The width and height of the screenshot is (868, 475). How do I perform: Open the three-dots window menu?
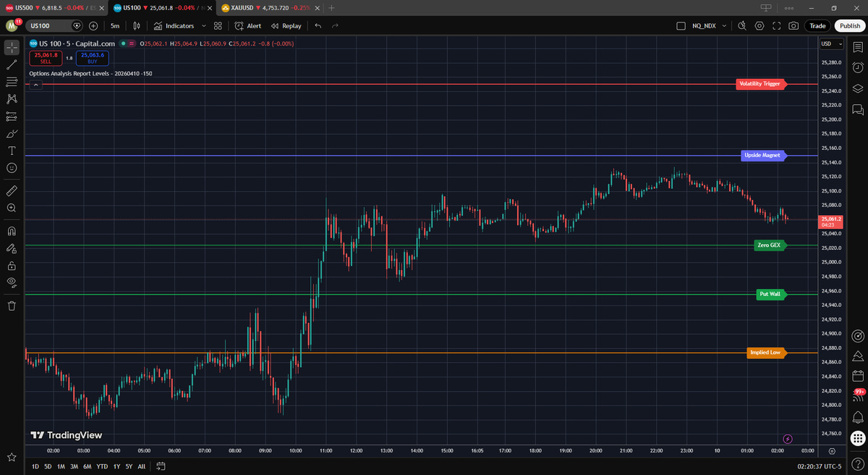(789, 7)
